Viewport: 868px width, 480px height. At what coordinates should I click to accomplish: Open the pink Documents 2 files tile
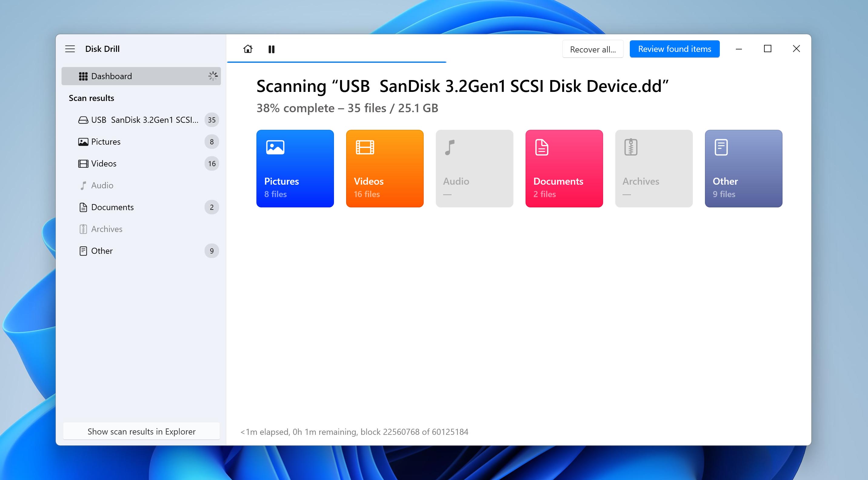pyautogui.click(x=564, y=169)
